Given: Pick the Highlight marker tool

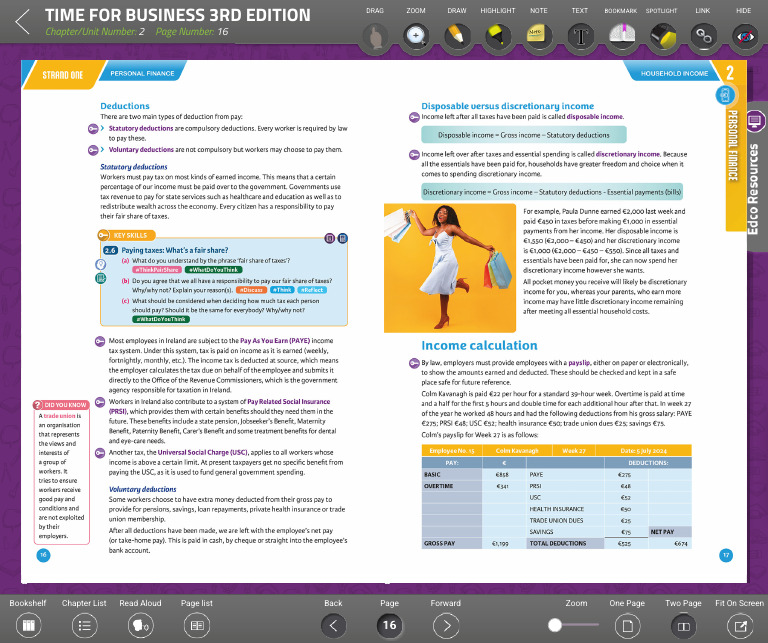Looking at the screenshot, I should [x=498, y=37].
